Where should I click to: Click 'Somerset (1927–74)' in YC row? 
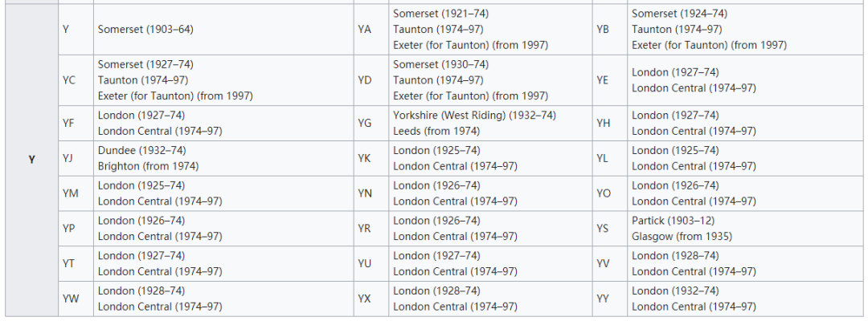pos(145,65)
